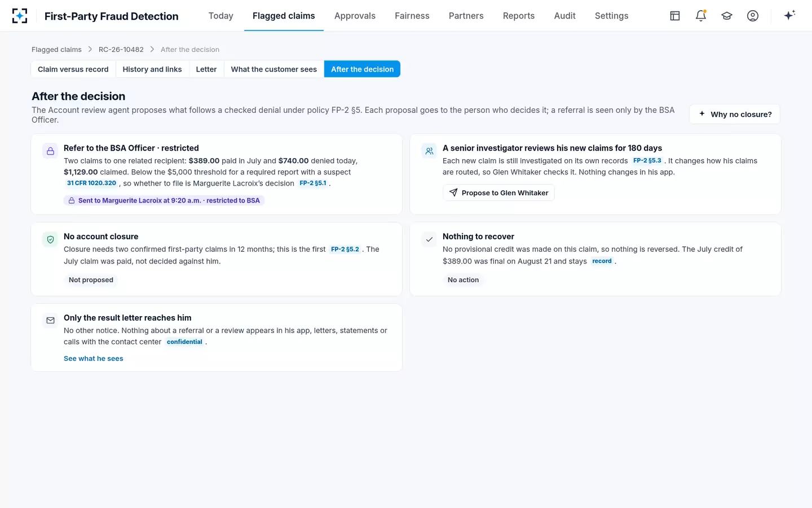The height and width of the screenshot is (508, 812).
Task: Click the First-Party Fraud Detection logo icon
Action: [x=20, y=16]
